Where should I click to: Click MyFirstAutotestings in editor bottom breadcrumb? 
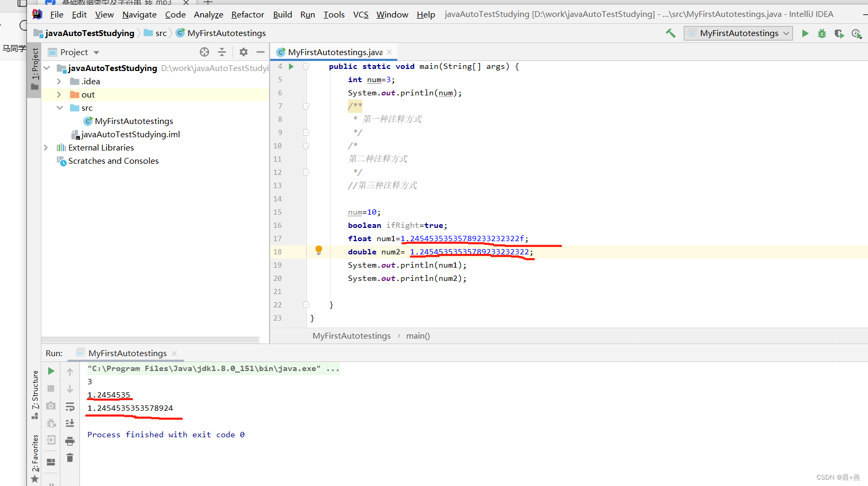(x=352, y=336)
